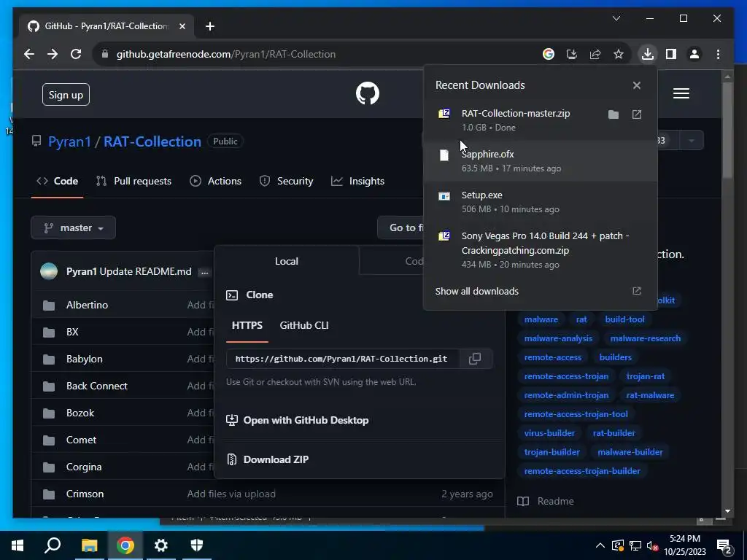Screen dimensions: 747x560
Task: Open the Windows Start menu
Action: coord(18,545)
